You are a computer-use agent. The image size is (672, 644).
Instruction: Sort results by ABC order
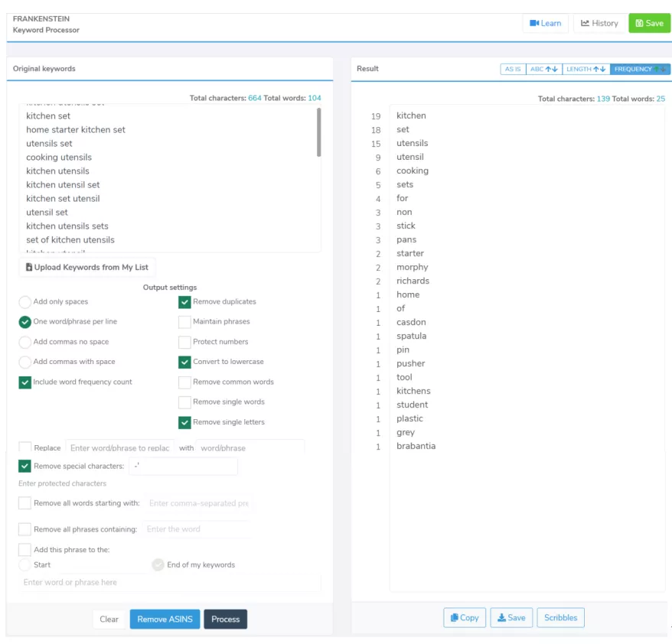pyautogui.click(x=543, y=69)
